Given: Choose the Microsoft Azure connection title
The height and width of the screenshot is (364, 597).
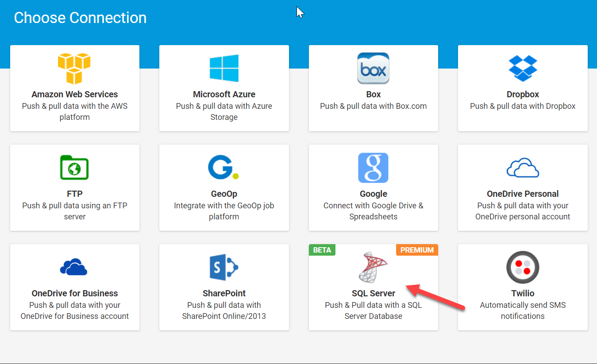Looking at the screenshot, I should [224, 94].
